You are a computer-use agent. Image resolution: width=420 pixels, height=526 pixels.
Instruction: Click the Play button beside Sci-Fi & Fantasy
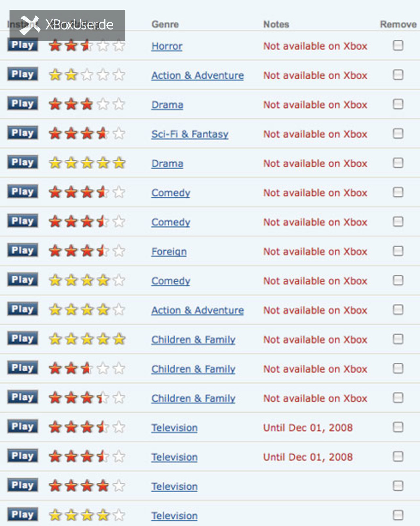click(22, 133)
